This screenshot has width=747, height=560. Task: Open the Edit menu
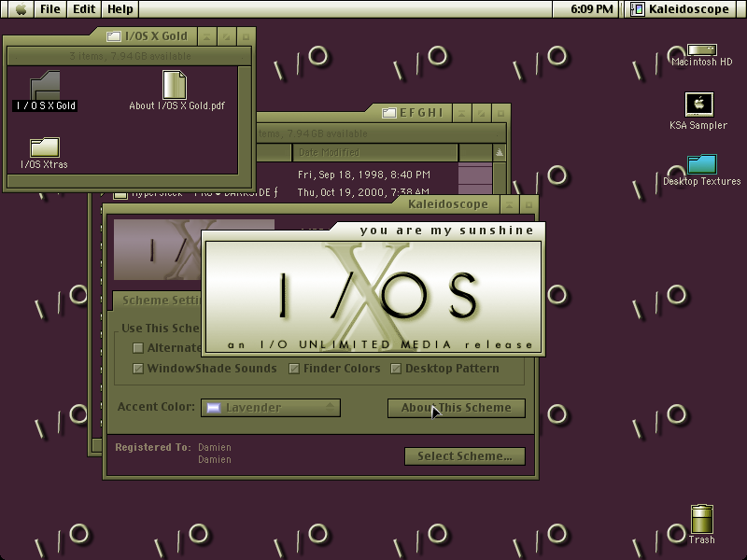(x=84, y=9)
